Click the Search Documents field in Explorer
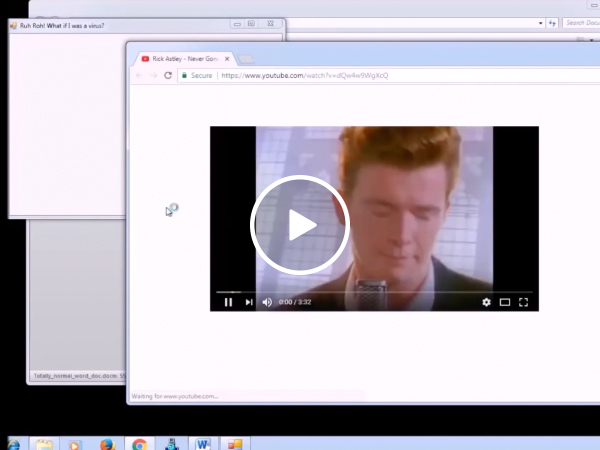 [578, 22]
